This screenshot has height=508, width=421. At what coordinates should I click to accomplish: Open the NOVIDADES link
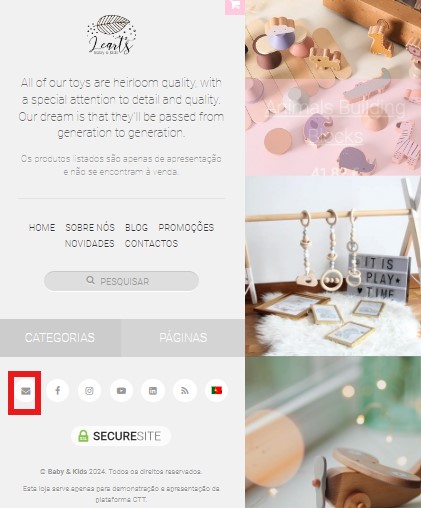pos(90,244)
